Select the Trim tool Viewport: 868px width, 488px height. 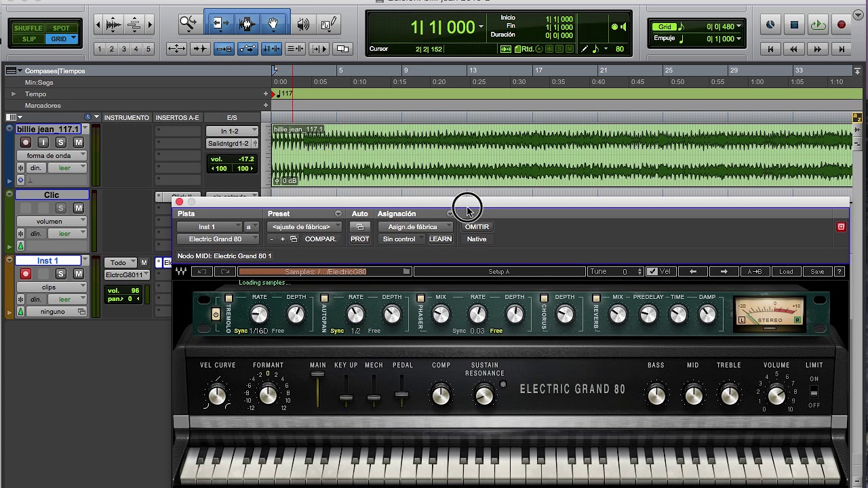pos(220,25)
